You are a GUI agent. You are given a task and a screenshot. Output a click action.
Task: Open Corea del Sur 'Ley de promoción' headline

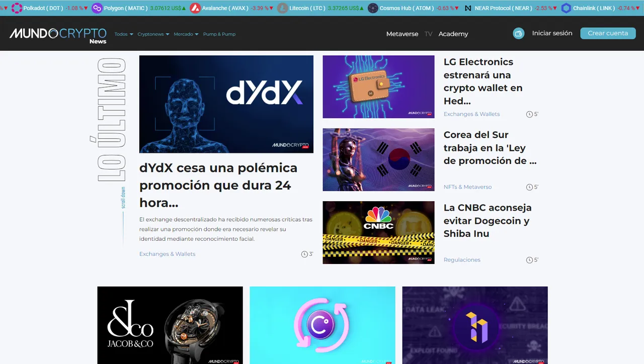click(x=490, y=148)
